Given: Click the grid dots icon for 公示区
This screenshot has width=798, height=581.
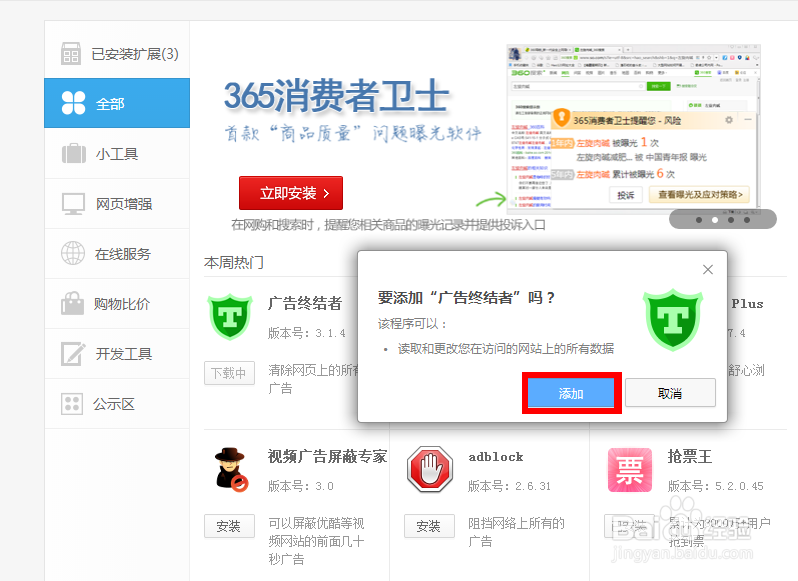Looking at the screenshot, I should (72, 404).
